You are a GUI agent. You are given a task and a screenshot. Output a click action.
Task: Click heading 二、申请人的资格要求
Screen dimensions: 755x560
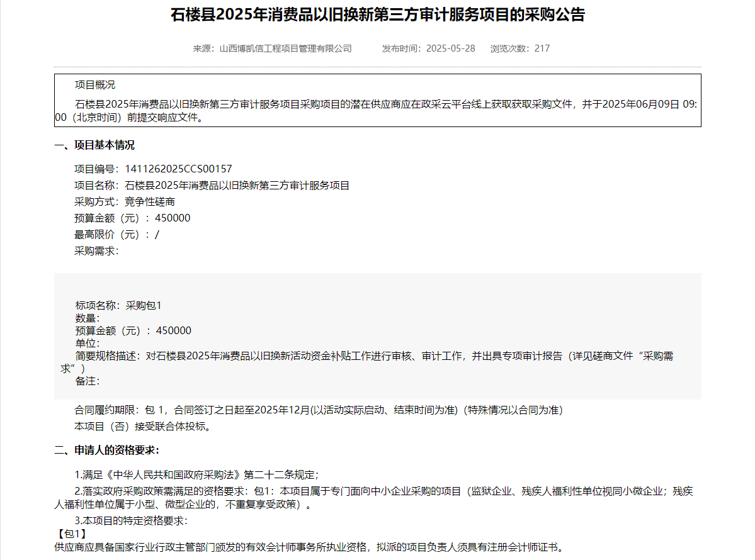pos(106,451)
